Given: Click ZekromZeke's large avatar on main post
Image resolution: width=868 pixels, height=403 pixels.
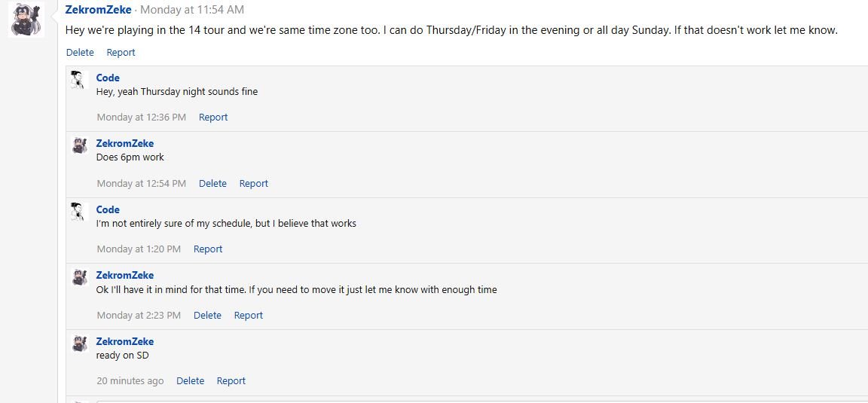Looking at the screenshot, I should pyautogui.click(x=25, y=19).
